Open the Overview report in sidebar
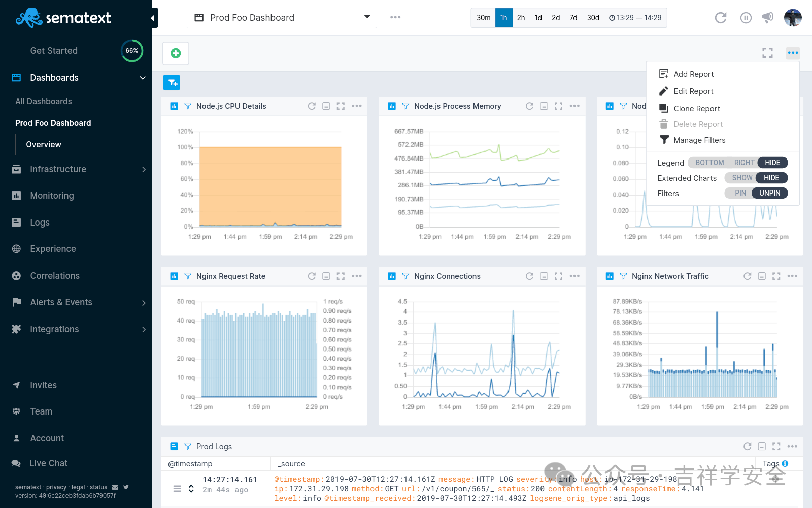Viewport: 812px width, 508px height. coord(44,145)
